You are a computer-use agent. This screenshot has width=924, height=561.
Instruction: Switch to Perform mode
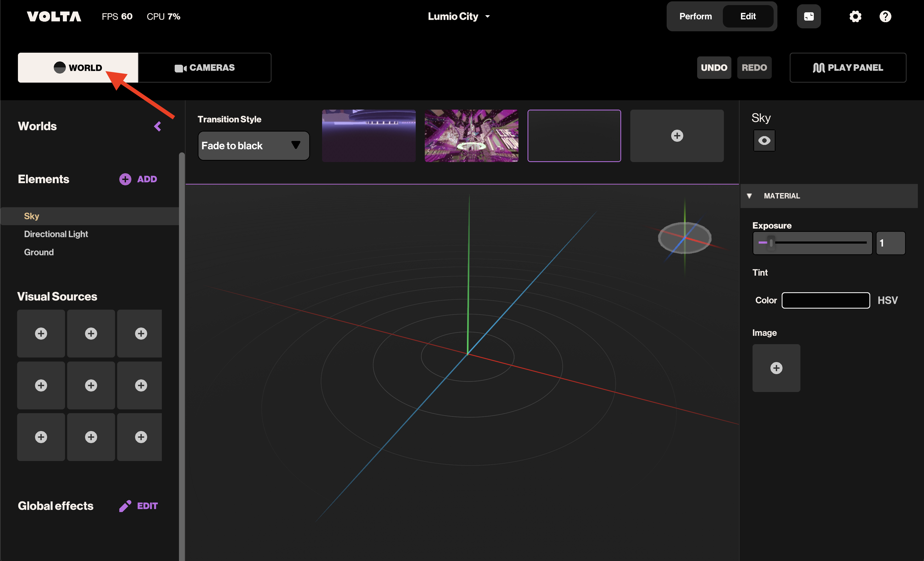coord(695,17)
